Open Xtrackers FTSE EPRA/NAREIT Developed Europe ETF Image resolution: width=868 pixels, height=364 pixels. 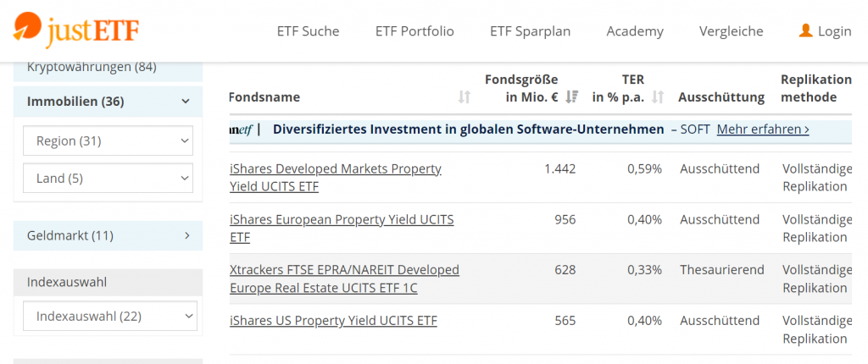(344, 279)
